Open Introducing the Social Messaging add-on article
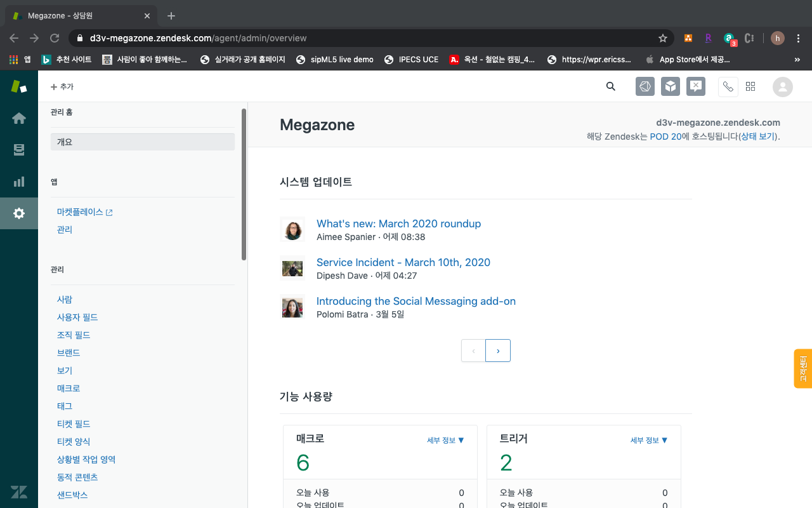The width and height of the screenshot is (812, 508). tap(416, 301)
